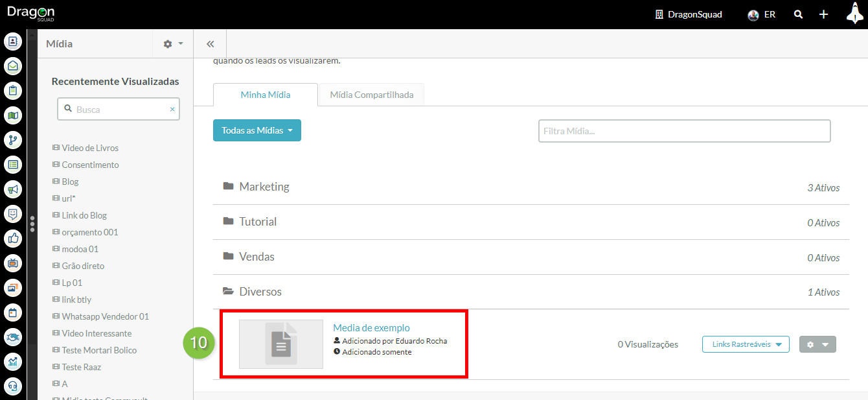Click the plus icon in top bar
This screenshot has height=400, width=868.
[823, 14]
